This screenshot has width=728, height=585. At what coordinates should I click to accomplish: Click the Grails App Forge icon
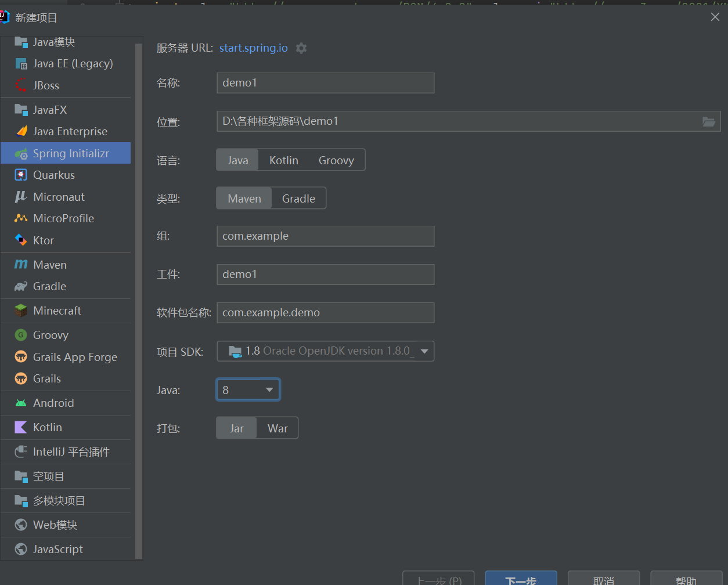(x=21, y=357)
